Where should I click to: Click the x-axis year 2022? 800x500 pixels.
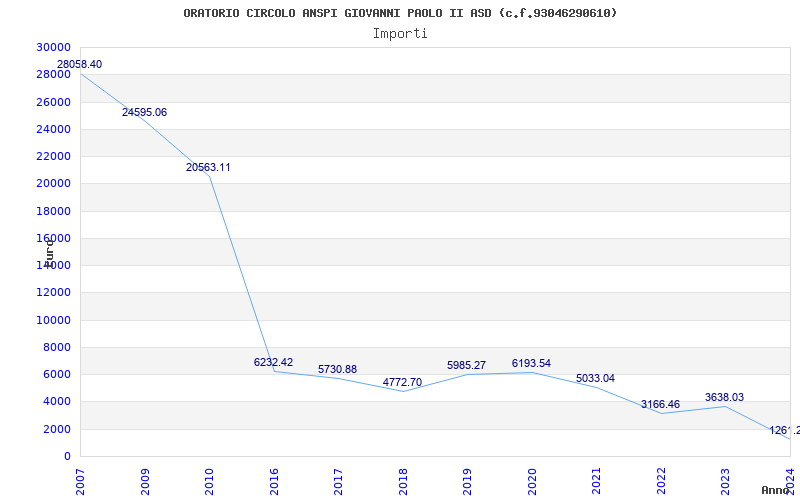click(661, 482)
